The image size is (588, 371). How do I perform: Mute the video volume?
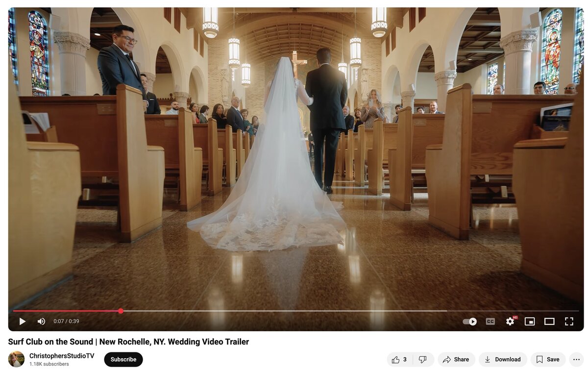(41, 322)
